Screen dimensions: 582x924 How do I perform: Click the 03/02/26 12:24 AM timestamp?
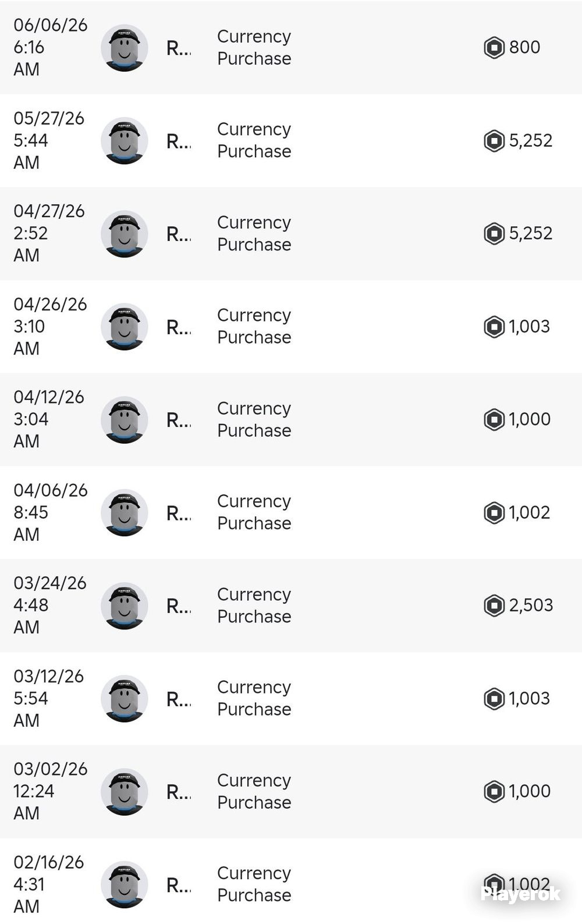(x=50, y=791)
